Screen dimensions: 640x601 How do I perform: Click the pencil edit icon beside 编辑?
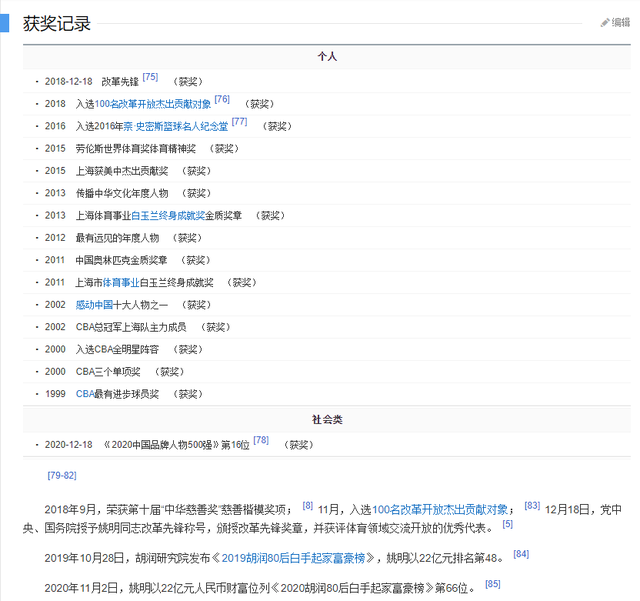pyautogui.click(x=604, y=22)
